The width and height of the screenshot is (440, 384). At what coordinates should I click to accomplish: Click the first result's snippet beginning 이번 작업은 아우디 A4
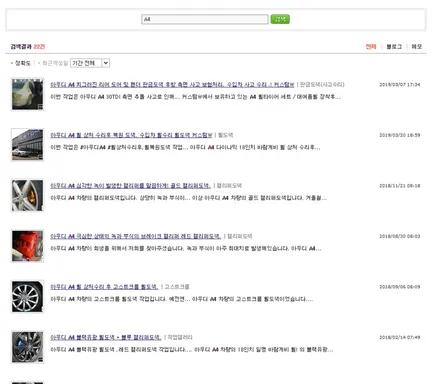195,97
